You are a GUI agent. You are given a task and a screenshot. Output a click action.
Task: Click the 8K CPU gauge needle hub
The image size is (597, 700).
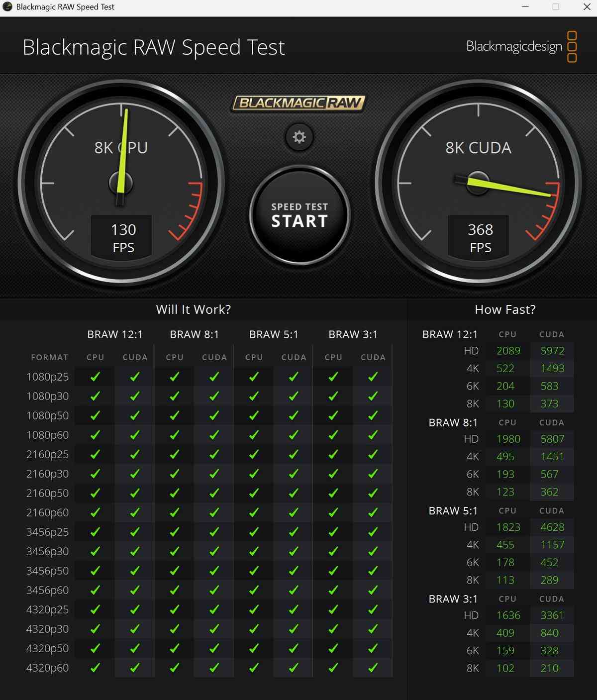coord(121,183)
